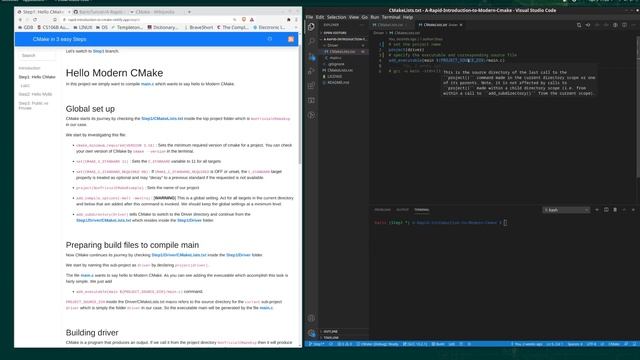Image resolution: width=640 pixels, height=360 pixels.
Task: Go back in the browser window
Action: (x=20, y=19)
